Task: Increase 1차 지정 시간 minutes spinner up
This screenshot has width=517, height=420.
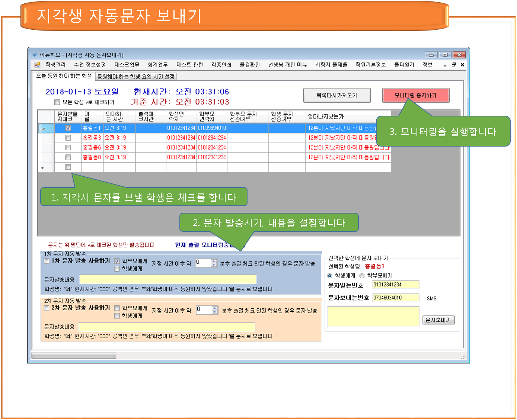Action: tap(214, 261)
